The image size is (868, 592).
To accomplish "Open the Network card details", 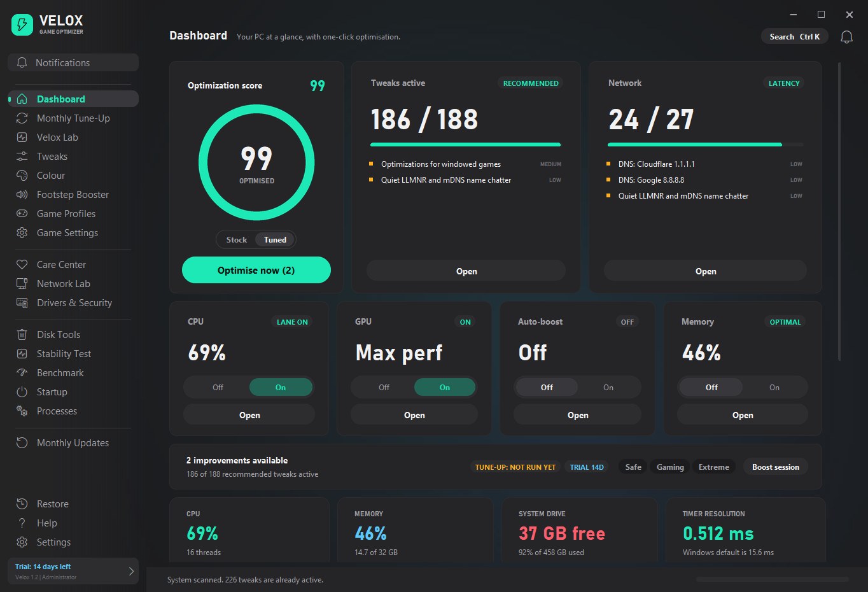I will [705, 271].
